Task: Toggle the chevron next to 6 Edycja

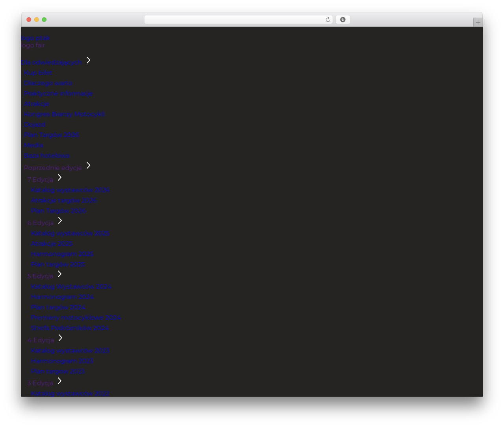Action: point(60,220)
